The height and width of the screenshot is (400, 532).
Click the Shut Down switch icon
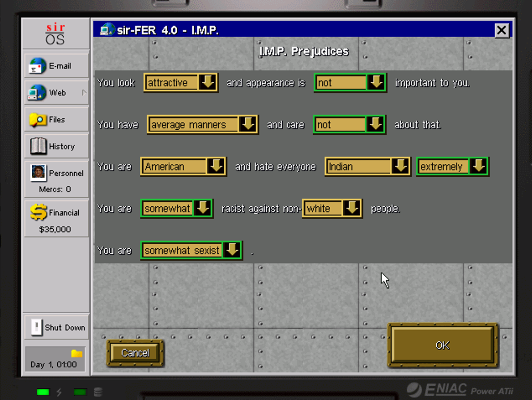coord(37,328)
